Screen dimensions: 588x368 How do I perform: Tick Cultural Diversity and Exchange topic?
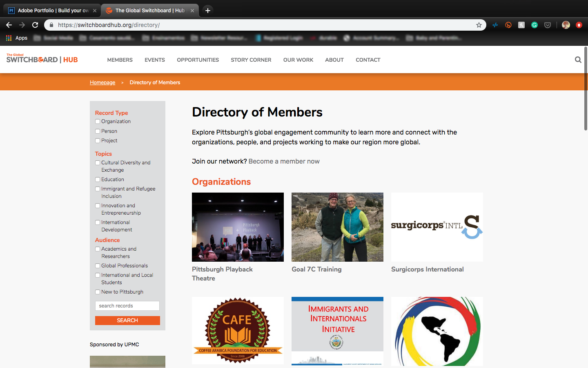pos(98,163)
